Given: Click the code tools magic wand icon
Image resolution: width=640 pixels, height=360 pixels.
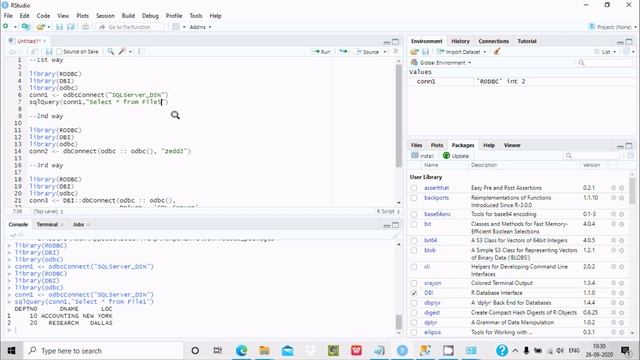Looking at the screenshot, I should 122,51.
